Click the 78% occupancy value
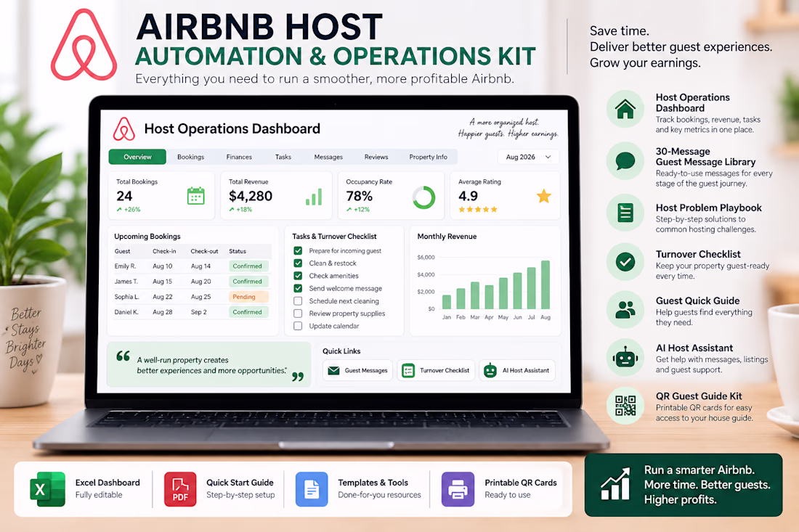Screen dimensions: 799x532 [x=359, y=196]
